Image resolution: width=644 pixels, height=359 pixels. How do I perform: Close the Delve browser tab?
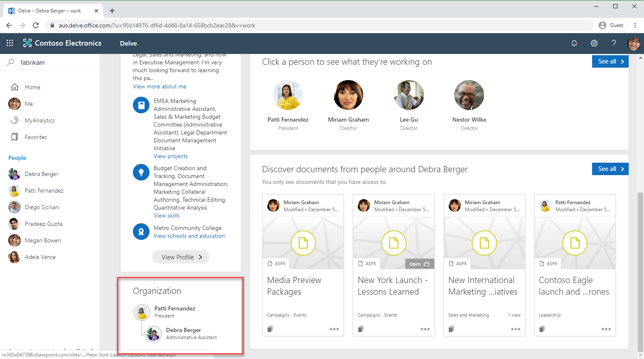click(96, 11)
